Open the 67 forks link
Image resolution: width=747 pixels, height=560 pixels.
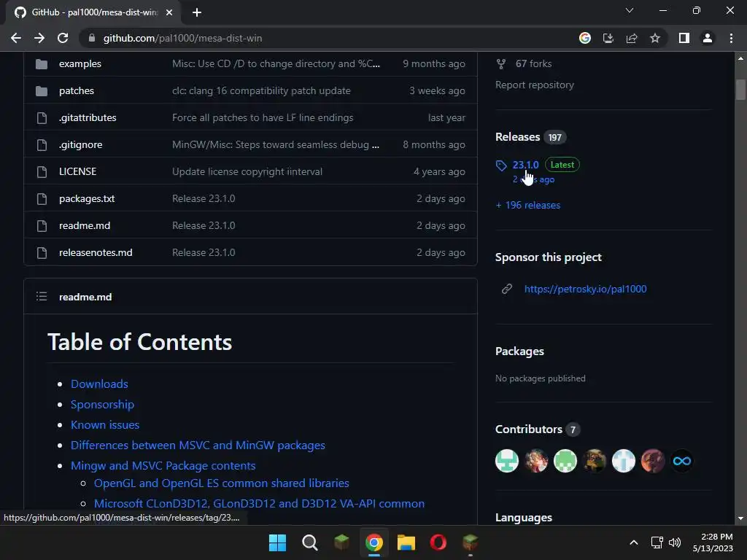pyautogui.click(x=533, y=63)
